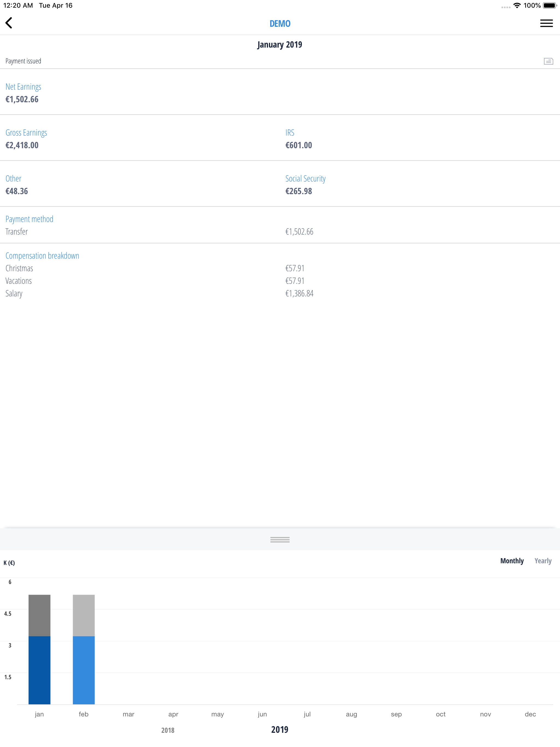The image size is (560, 747).
Task: Select January's dark gray bar segment
Action: 40,615
